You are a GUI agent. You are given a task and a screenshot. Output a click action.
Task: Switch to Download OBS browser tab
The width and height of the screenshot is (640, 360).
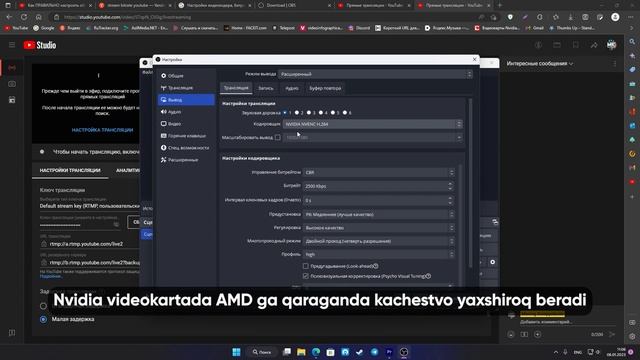click(x=294, y=5)
